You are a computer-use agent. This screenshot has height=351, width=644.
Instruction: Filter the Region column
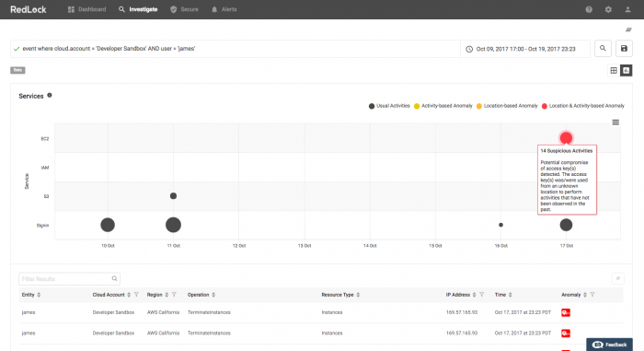[x=174, y=295]
